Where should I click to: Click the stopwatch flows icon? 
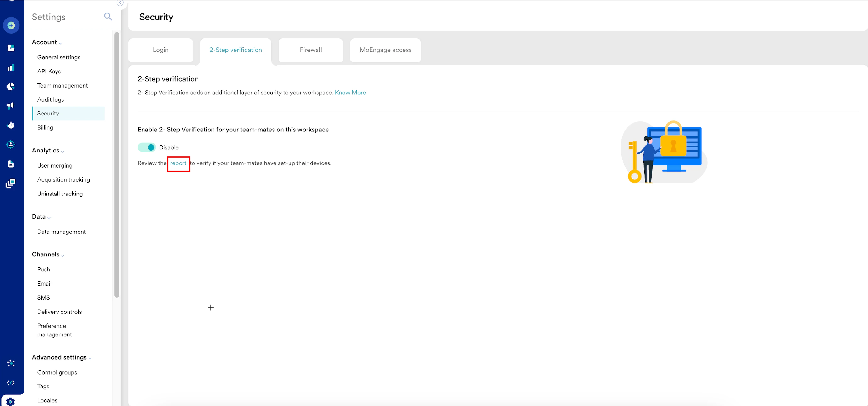click(11, 125)
